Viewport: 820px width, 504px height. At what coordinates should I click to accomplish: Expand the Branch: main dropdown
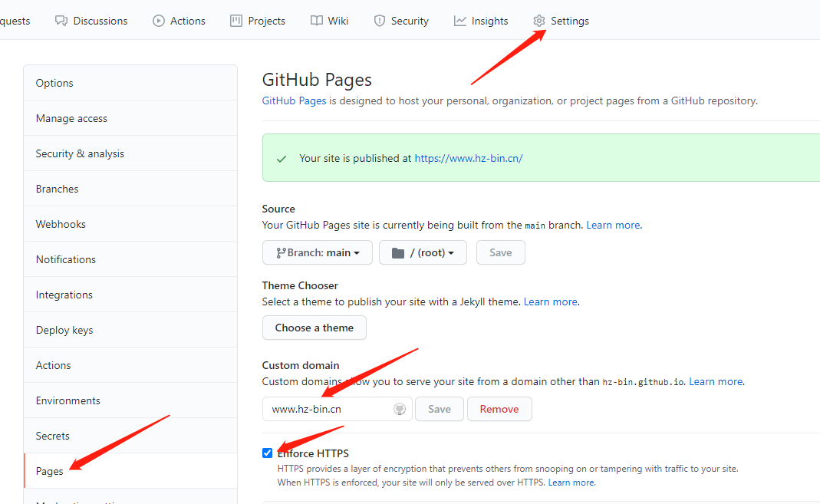pyautogui.click(x=318, y=252)
